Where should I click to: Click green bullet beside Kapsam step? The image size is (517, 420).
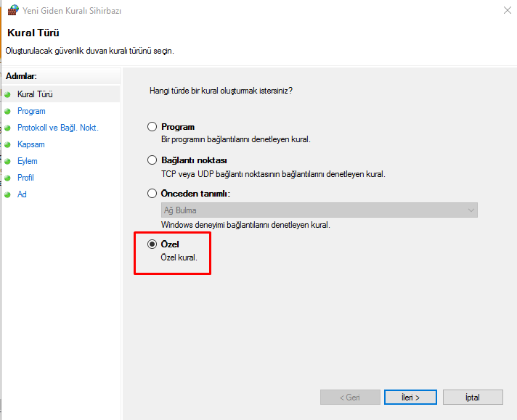(x=8, y=144)
